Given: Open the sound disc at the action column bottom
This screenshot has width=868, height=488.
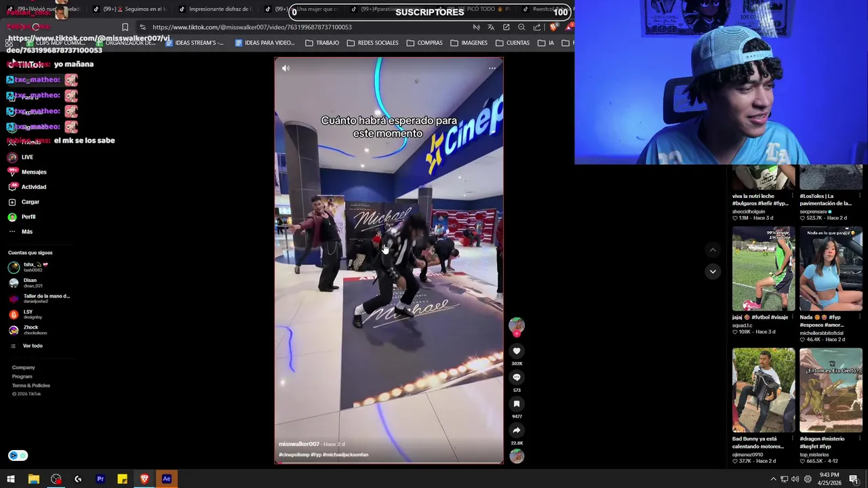Looking at the screenshot, I should click(x=517, y=456).
